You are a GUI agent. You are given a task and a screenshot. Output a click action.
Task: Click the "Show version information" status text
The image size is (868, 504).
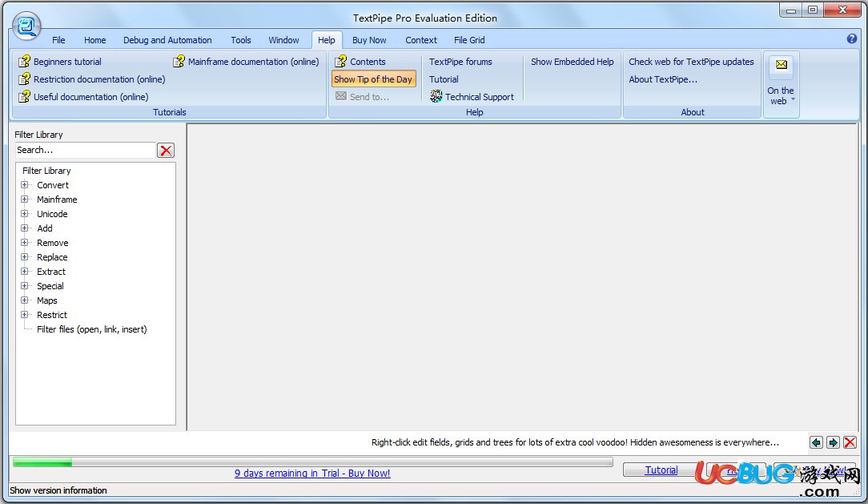click(x=58, y=490)
